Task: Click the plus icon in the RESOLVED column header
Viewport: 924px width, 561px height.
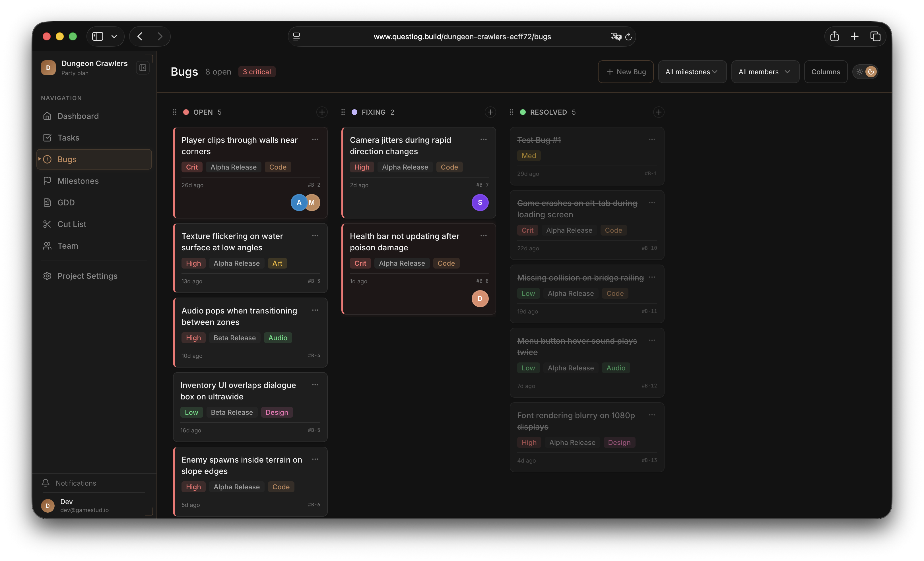Action: [659, 112]
